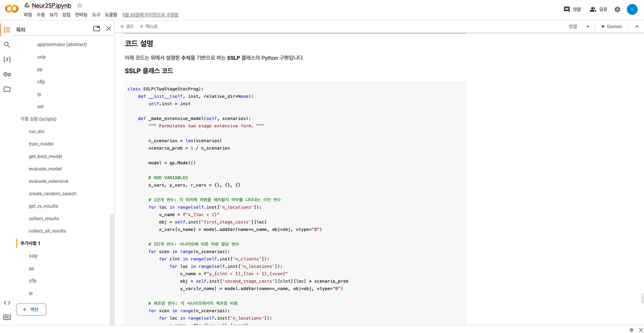Click the + 섹션 button

click(x=31, y=309)
